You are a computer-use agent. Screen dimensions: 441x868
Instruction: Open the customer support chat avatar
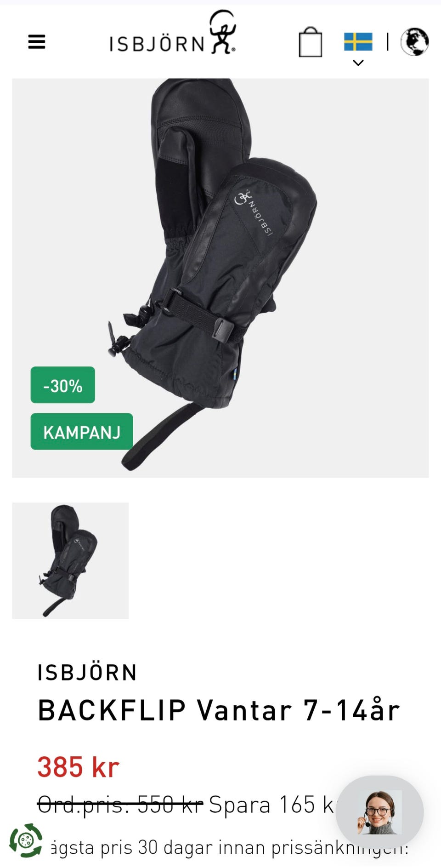point(379,812)
